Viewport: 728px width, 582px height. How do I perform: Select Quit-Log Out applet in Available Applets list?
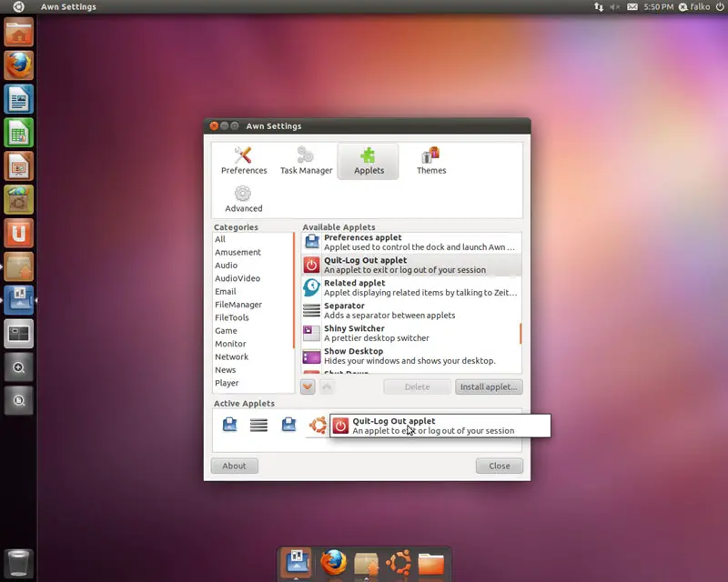(x=410, y=265)
